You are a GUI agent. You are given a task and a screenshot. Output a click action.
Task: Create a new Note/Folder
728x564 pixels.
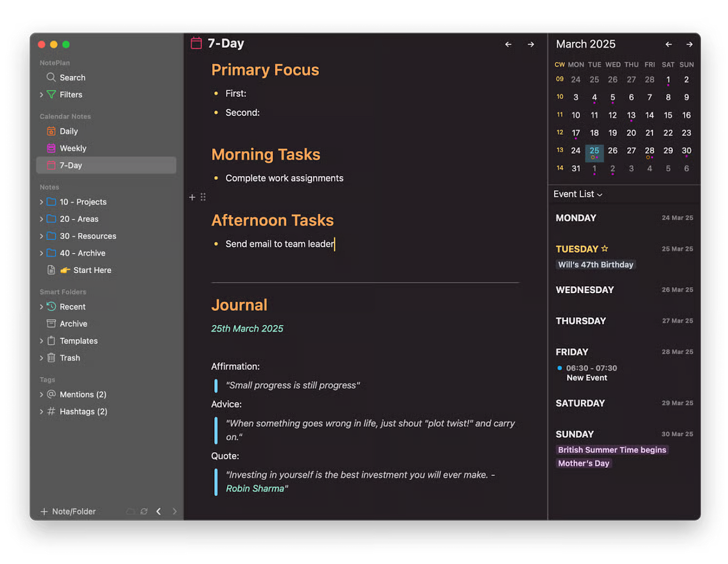tap(68, 511)
